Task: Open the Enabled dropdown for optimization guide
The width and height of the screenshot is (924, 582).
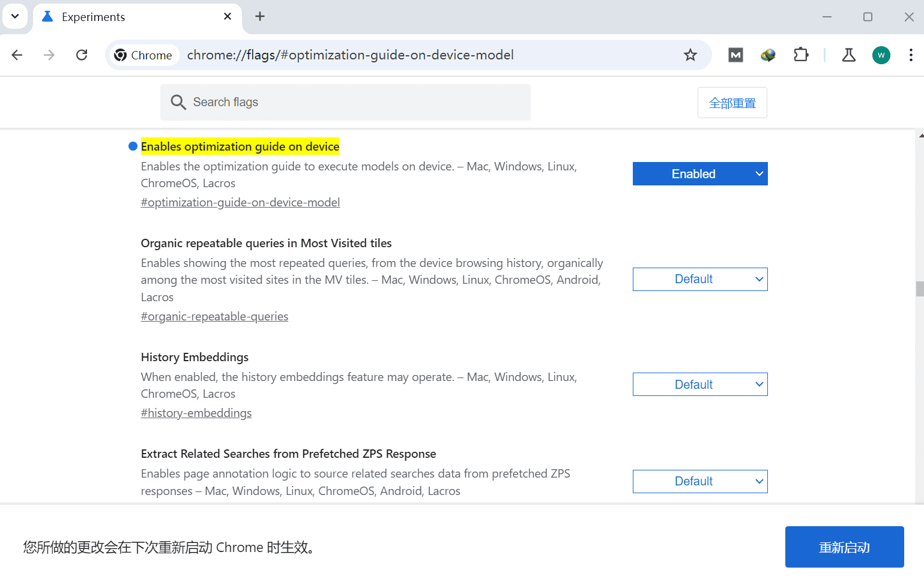Action: click(699, 173)
